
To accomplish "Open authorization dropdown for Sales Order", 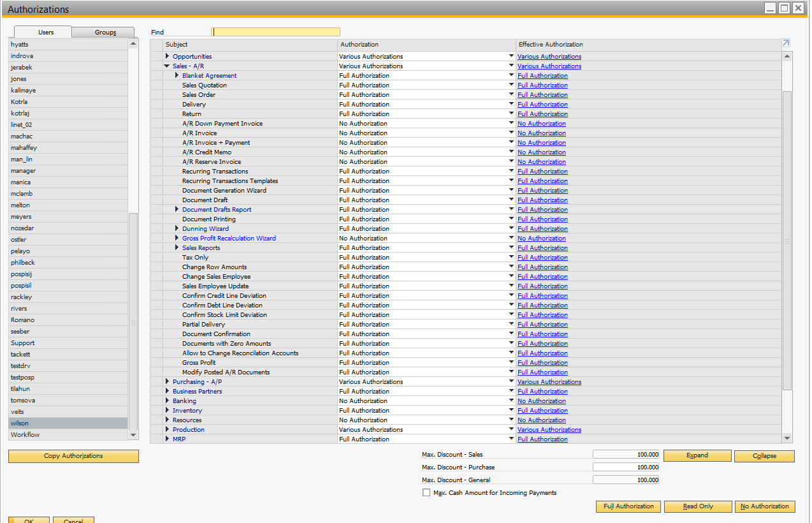I will [x=511, y=94].
